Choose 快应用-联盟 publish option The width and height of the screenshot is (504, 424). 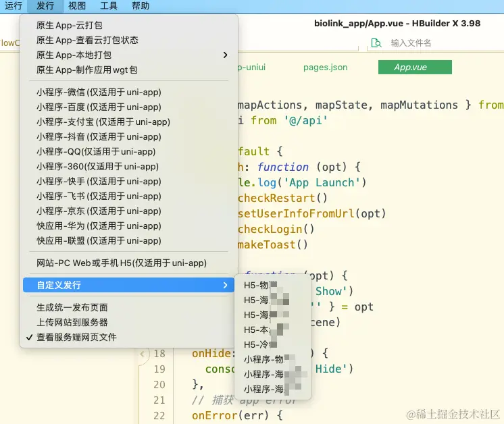tap(128, 240)
